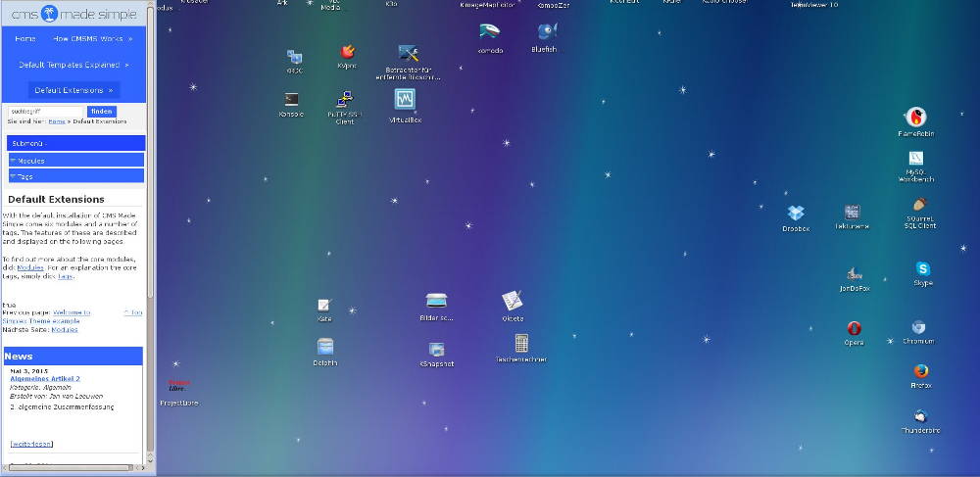Image resolution: width=980 pixels, height=477 pixels.
Task: Open the Dropbox desktop icon
Action: 796,213
